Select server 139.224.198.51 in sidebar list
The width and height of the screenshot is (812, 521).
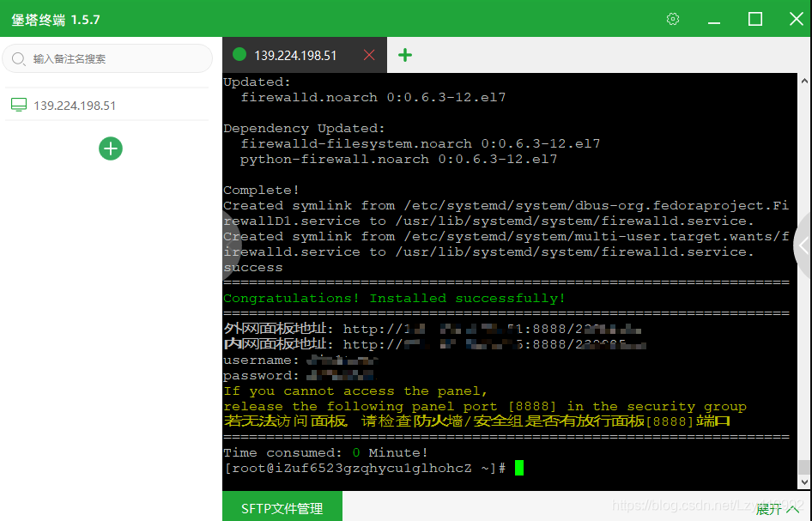click(106, 105)
